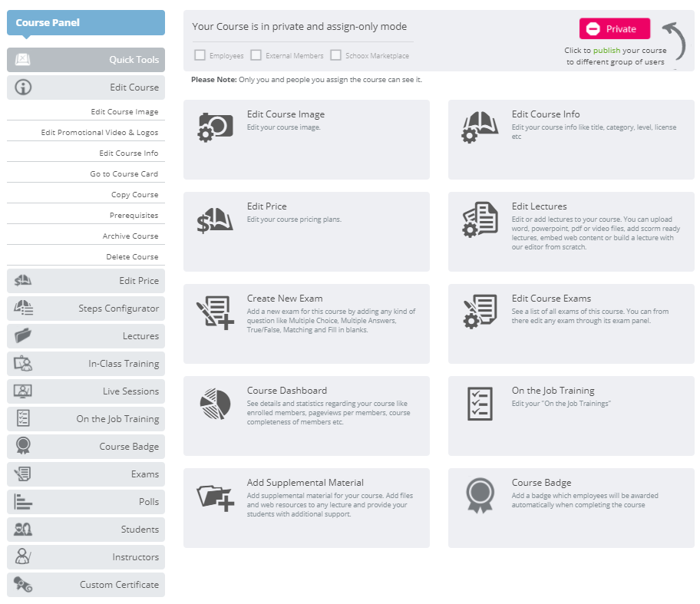Open the Students sidebar label

pos(140,530)
